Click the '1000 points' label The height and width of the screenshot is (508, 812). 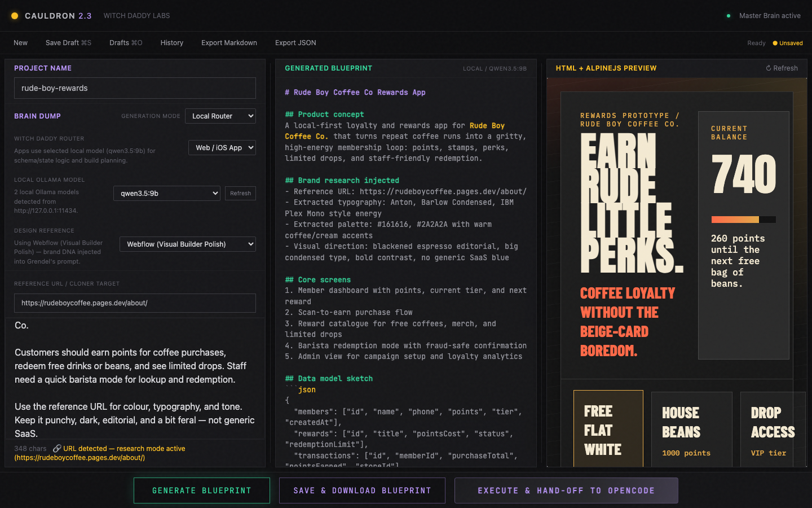(686, 453)
